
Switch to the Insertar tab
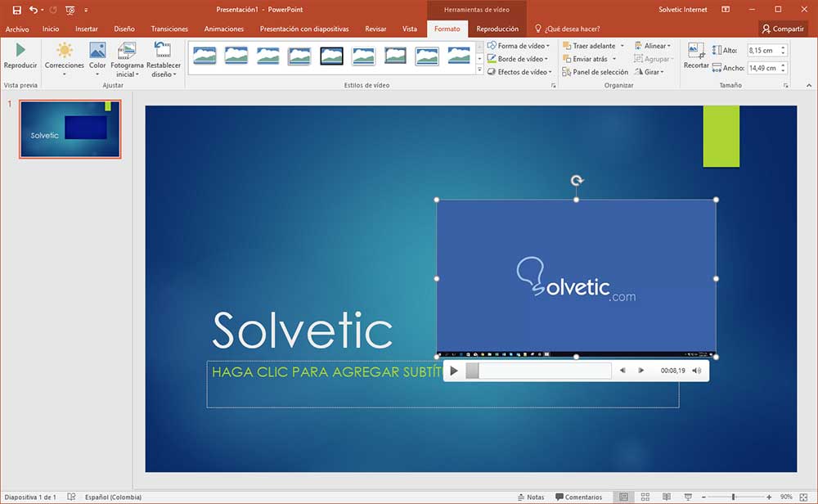(87, 29)
